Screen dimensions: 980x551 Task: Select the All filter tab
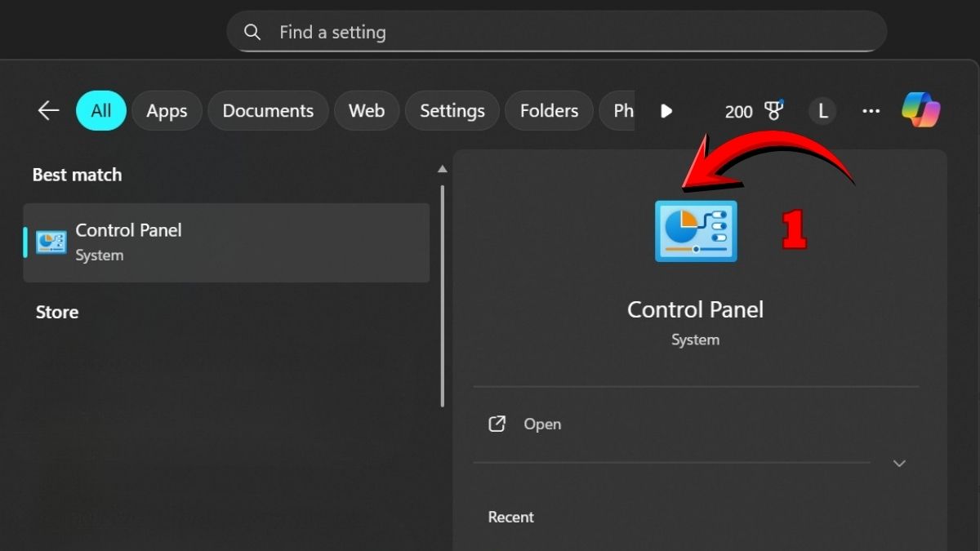(101, 111)
